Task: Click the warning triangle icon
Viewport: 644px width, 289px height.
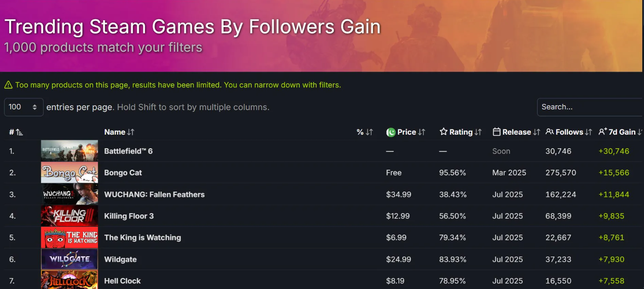Action: pos(8,85)
